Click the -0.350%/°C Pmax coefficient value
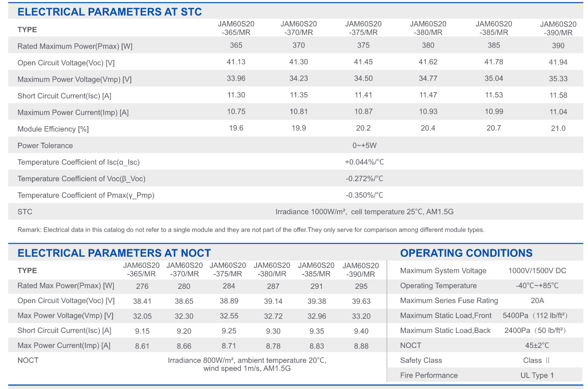This screenshot has height=389, width=588. coord(364,195)
